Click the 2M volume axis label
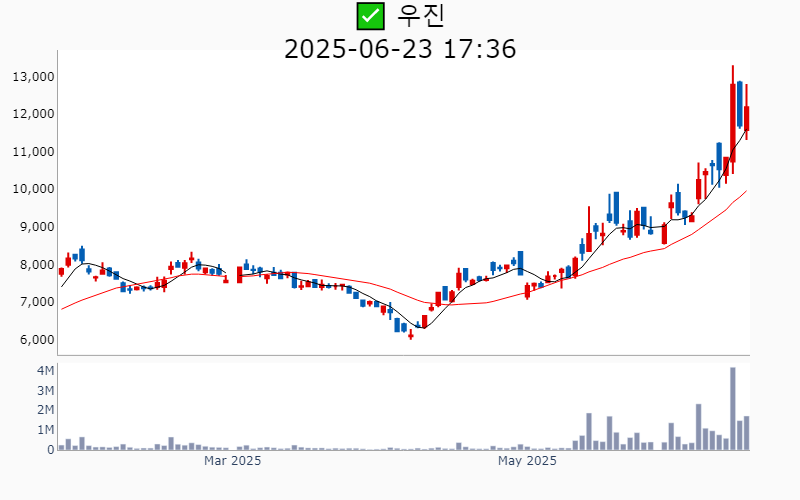 (x=45, y=410)
